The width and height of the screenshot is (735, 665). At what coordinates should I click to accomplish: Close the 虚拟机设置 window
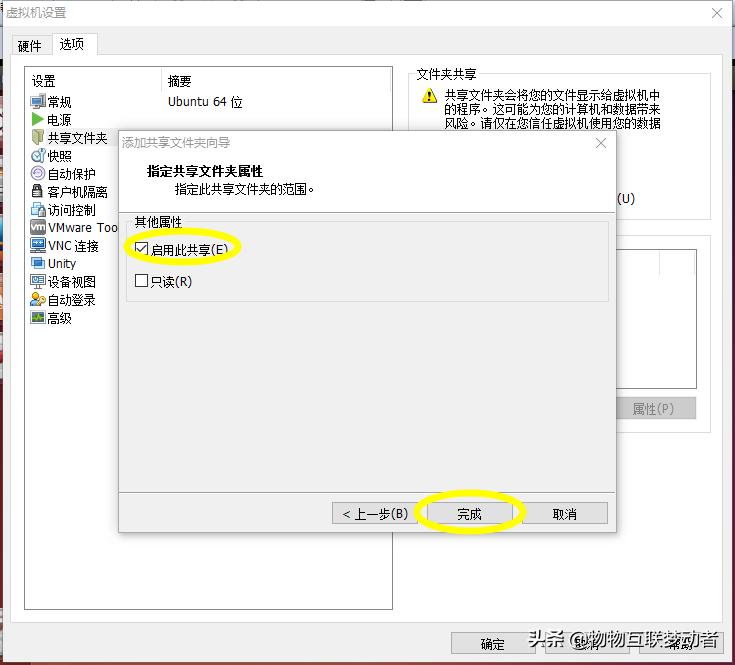[717, 13]
